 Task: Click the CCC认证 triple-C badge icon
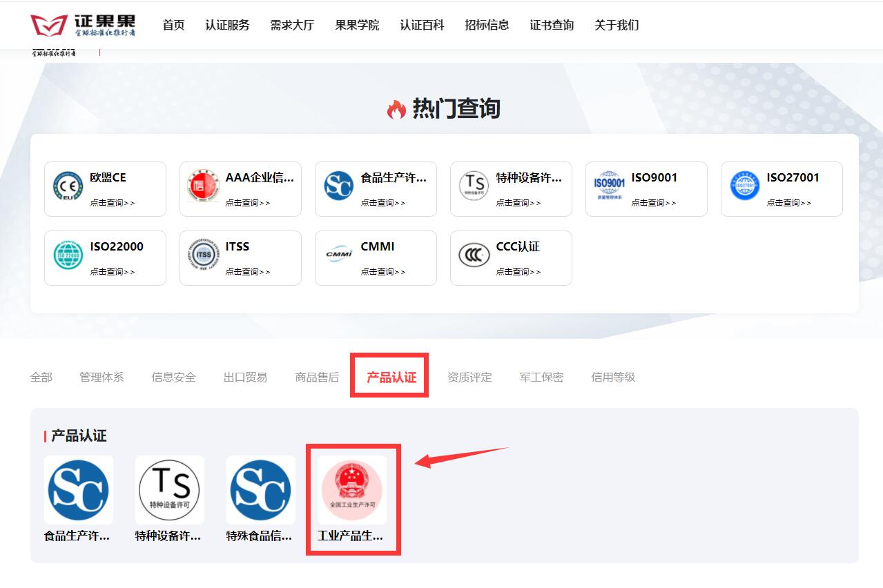pyautogui.click(x=473, y=254)
